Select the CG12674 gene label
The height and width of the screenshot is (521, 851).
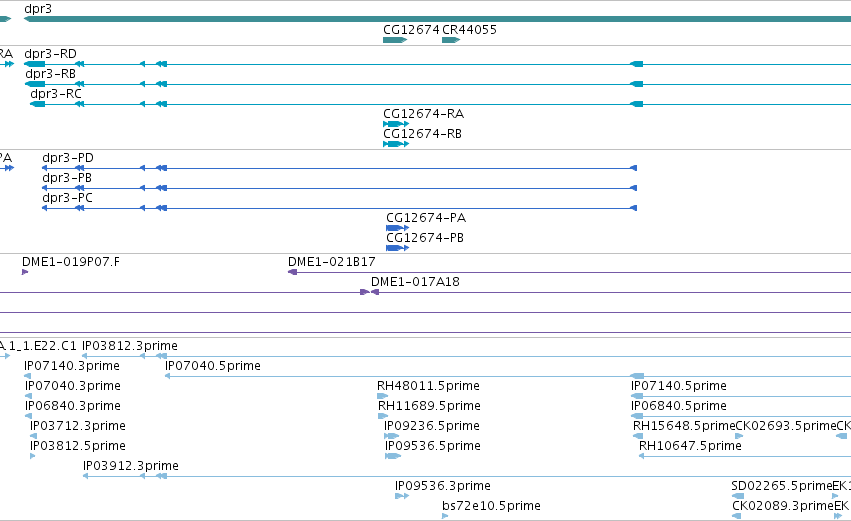coord(411,30)
